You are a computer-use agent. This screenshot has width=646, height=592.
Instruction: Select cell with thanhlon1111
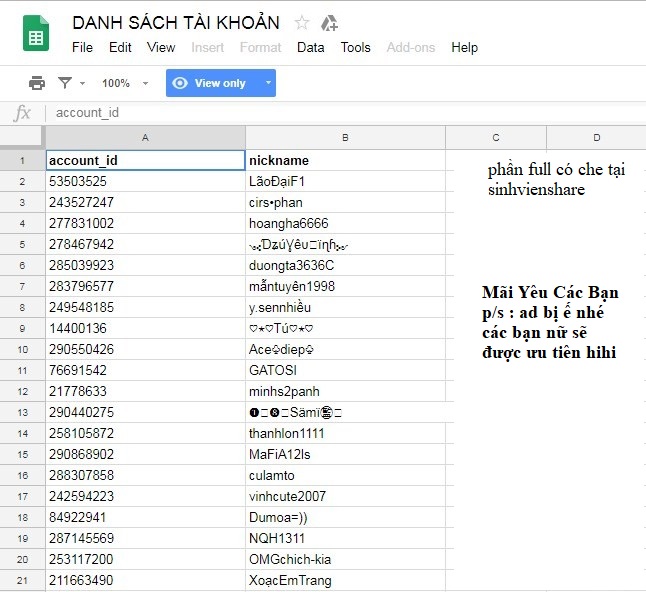(x=345, y=433)
